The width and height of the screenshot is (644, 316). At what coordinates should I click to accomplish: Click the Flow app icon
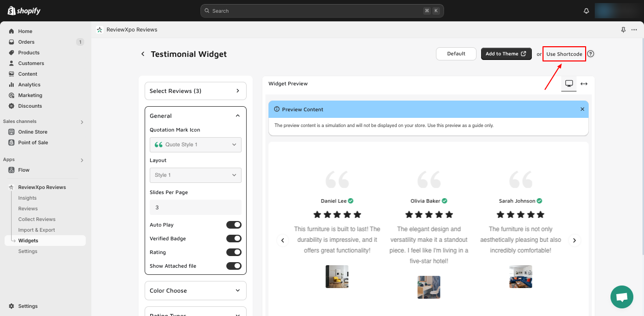pos(11,170)
